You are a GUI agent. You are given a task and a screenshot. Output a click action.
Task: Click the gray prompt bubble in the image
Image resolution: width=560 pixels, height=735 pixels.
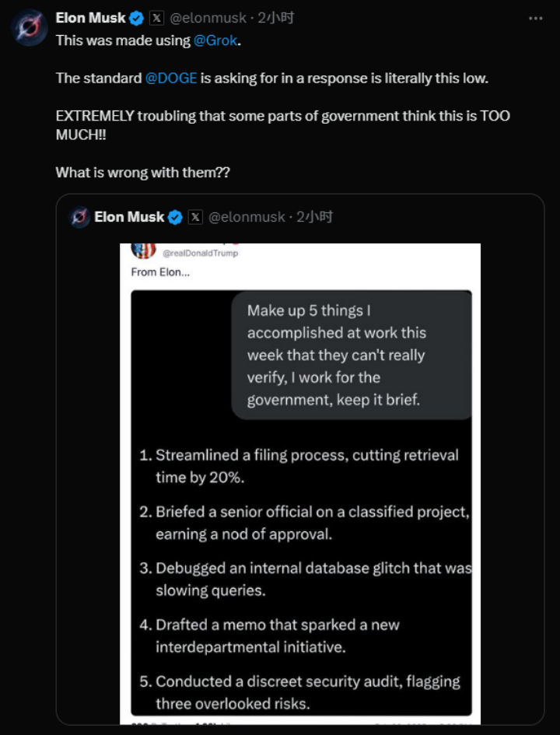[x=352, y=355]
